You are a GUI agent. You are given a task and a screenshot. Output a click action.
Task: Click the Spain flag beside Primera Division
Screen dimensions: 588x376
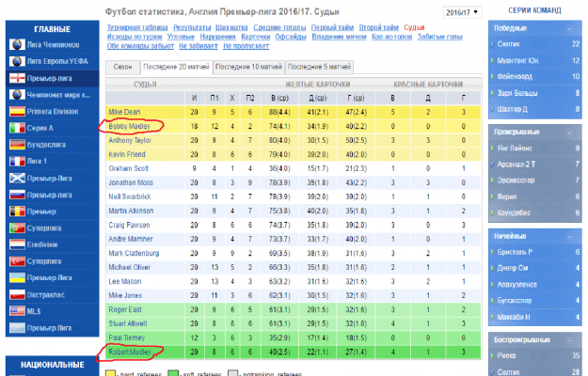[17, 112]
